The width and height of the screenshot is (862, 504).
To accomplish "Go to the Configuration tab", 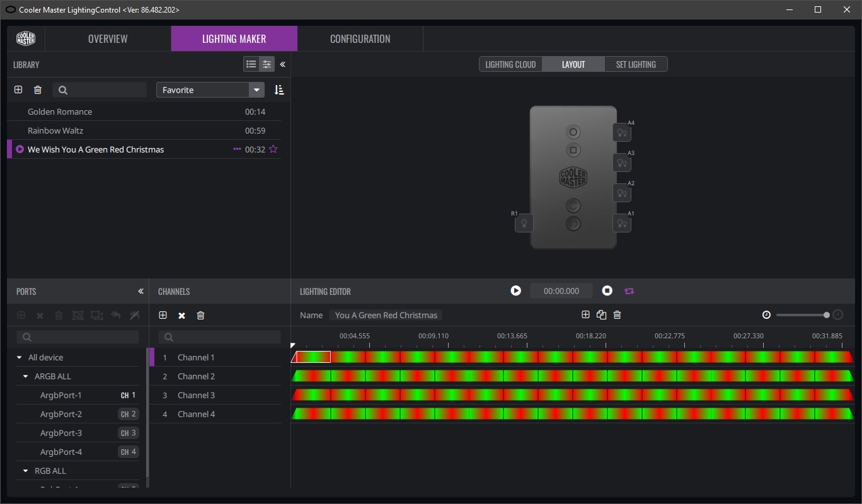I will [x=360, y=38].
